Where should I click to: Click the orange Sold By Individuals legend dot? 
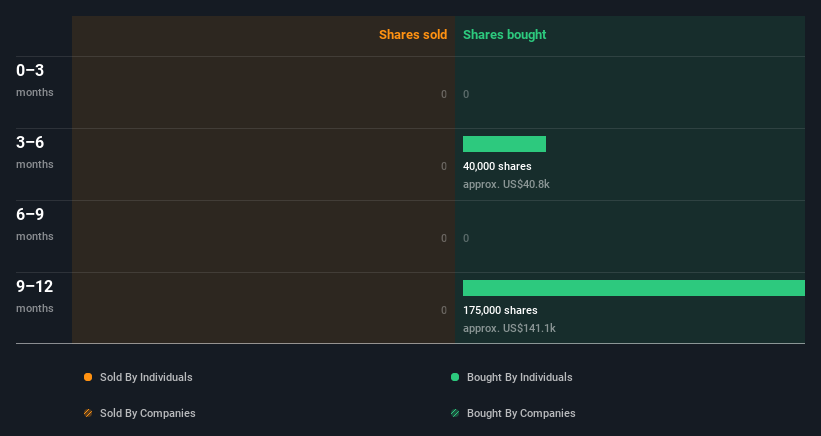(x=88, y=377)
